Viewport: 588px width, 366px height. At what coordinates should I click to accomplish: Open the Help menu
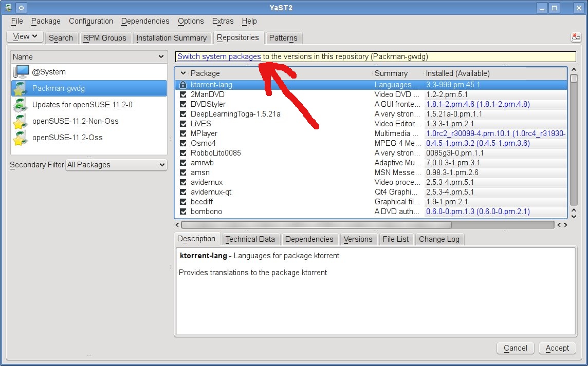[249, 21]
